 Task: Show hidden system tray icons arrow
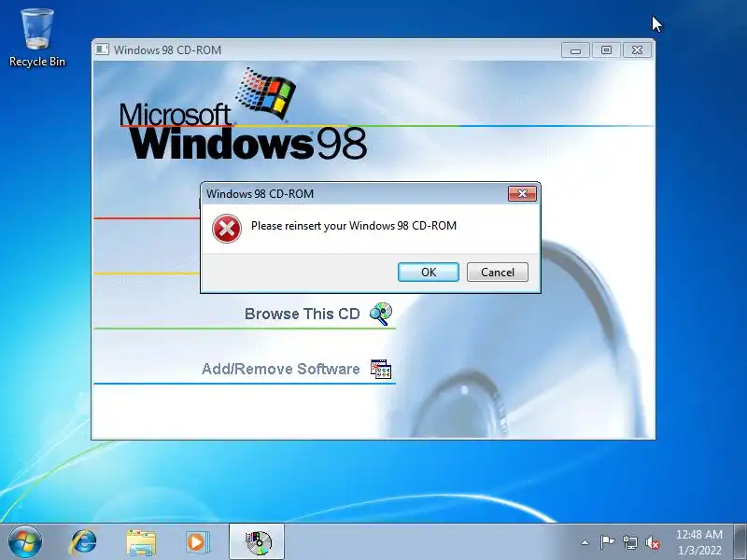585,542
